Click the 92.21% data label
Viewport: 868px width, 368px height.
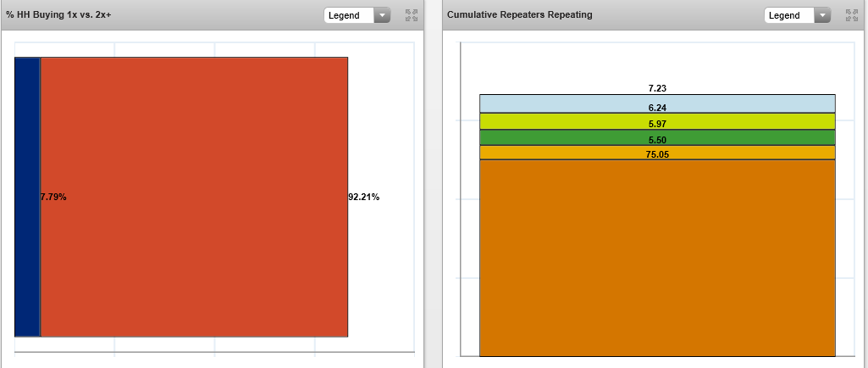pyautogui.click(x=364, y=198)
